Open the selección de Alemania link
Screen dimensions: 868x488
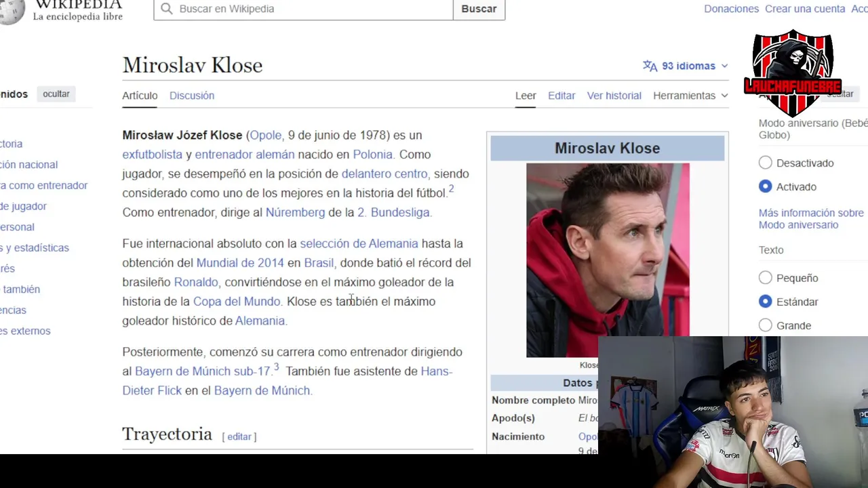pos(359,243)
